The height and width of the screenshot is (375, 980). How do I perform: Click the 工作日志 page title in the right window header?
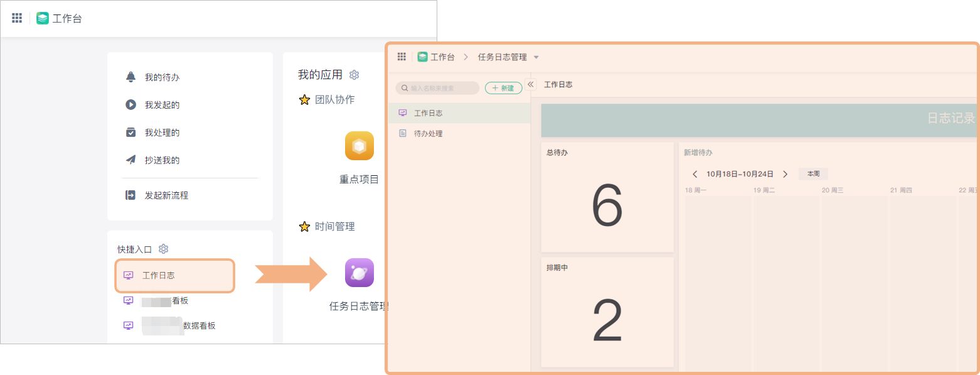pyautogui.click(x=558, y=84)
